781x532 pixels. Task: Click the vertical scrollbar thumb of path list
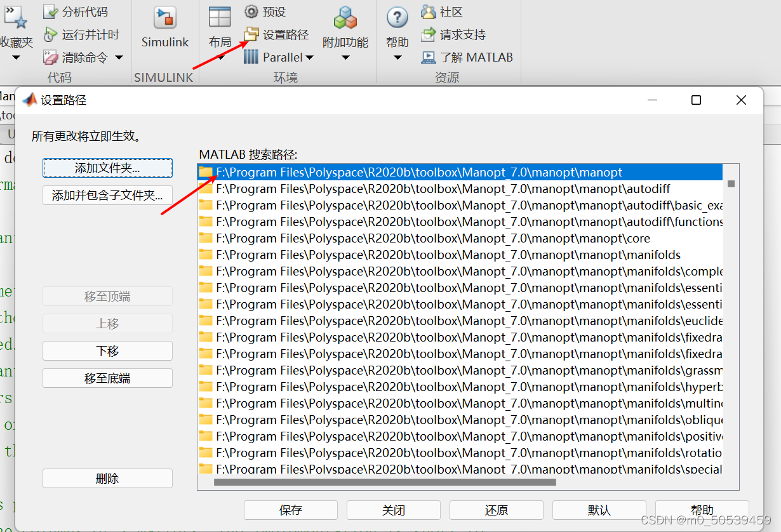pyautogui.click(x=731, y=184)
